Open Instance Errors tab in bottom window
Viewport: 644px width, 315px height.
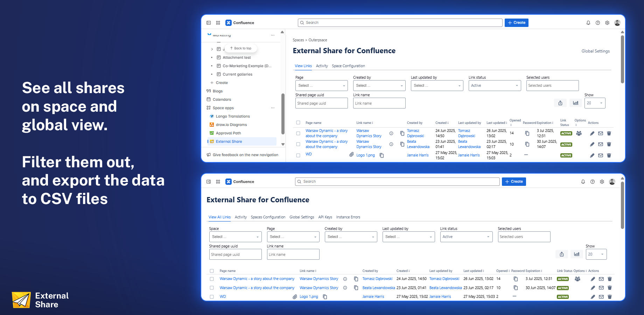tap(348, 217)
